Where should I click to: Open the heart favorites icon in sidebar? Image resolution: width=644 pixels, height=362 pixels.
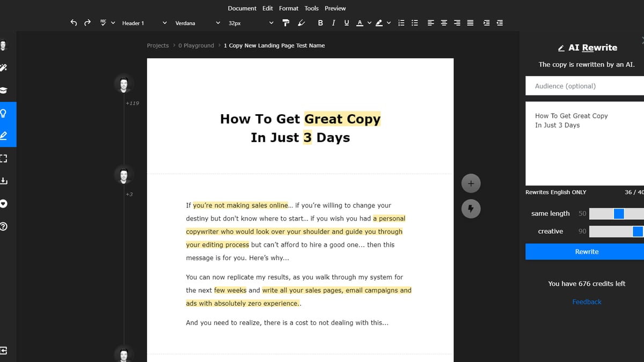point(3,204)
